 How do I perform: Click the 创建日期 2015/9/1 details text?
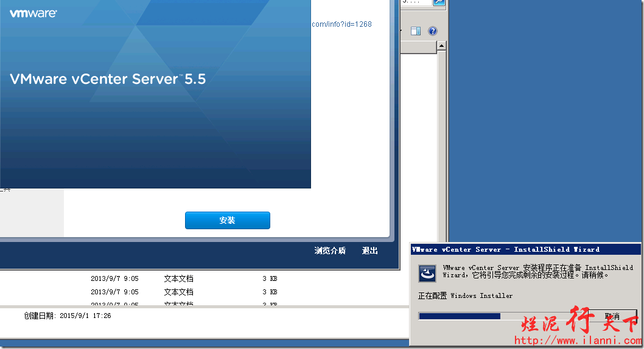point(68,316)
